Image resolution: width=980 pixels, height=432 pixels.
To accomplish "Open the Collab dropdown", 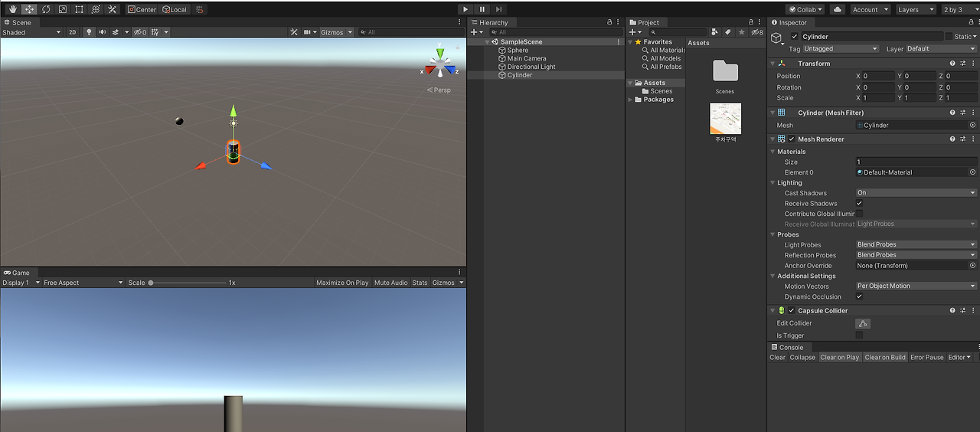I will 805,9.
